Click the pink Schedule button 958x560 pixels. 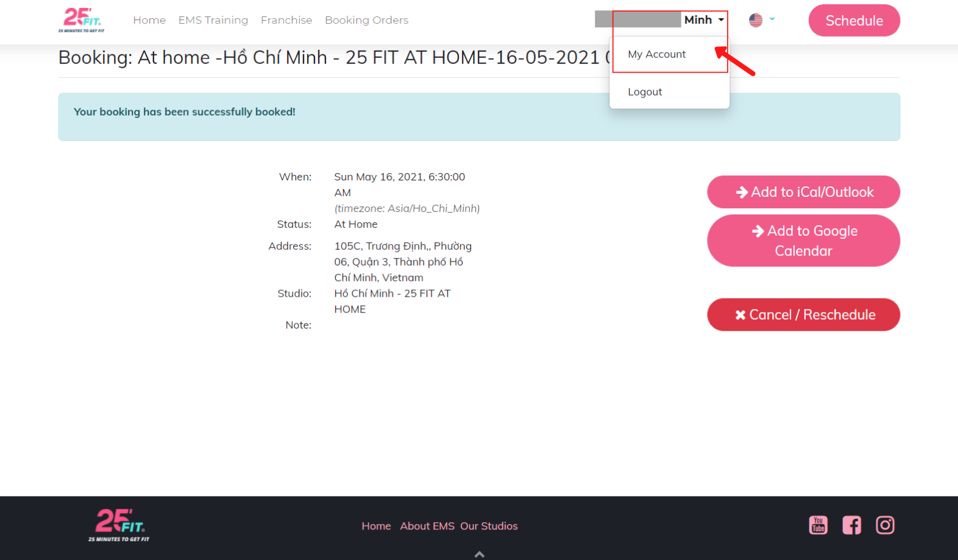coord(854,20)
